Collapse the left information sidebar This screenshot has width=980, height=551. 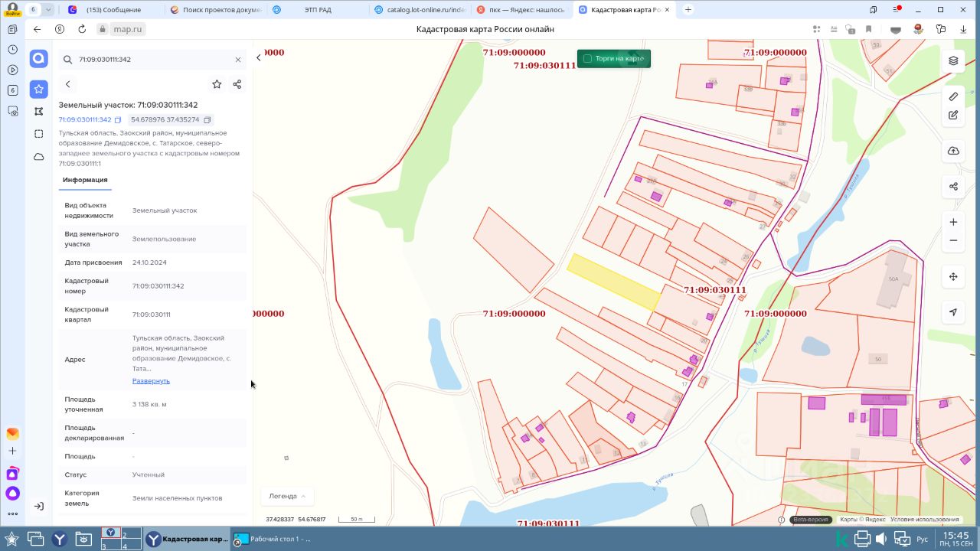click(258, 57)
